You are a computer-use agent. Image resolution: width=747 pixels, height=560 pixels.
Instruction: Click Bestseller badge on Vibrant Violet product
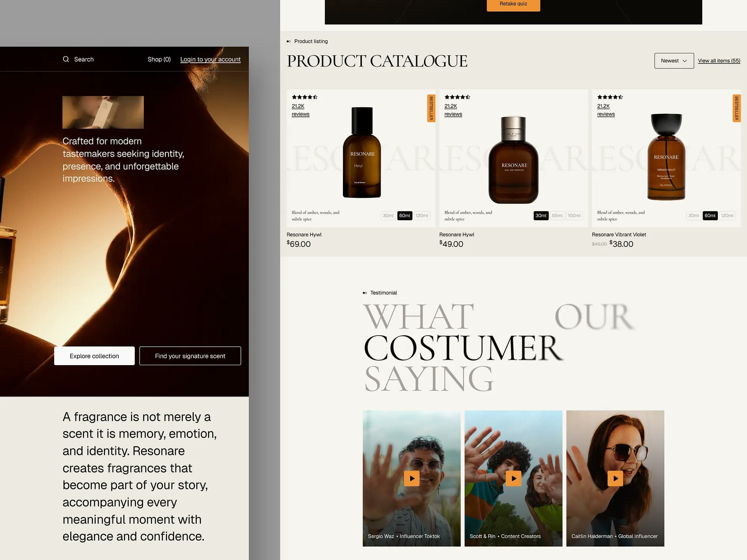point(737,108)
